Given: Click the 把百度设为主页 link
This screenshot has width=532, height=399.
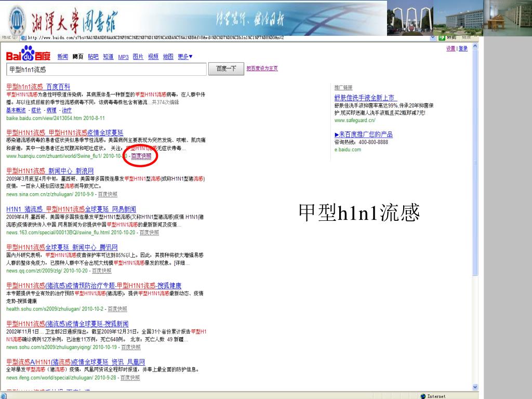Looking at the screenshot, I should tap(262, 69).
